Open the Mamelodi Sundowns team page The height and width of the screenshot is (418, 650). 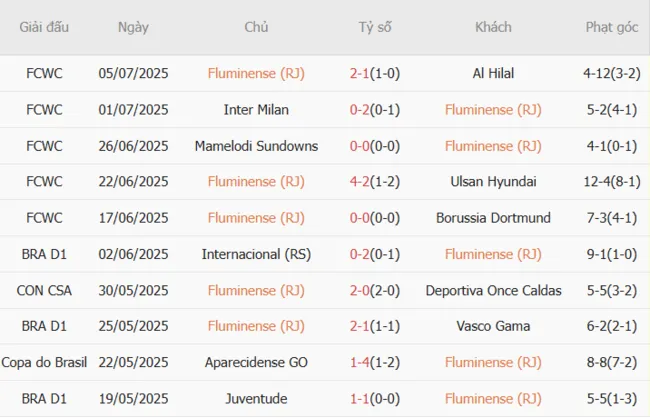pos(256,146)
